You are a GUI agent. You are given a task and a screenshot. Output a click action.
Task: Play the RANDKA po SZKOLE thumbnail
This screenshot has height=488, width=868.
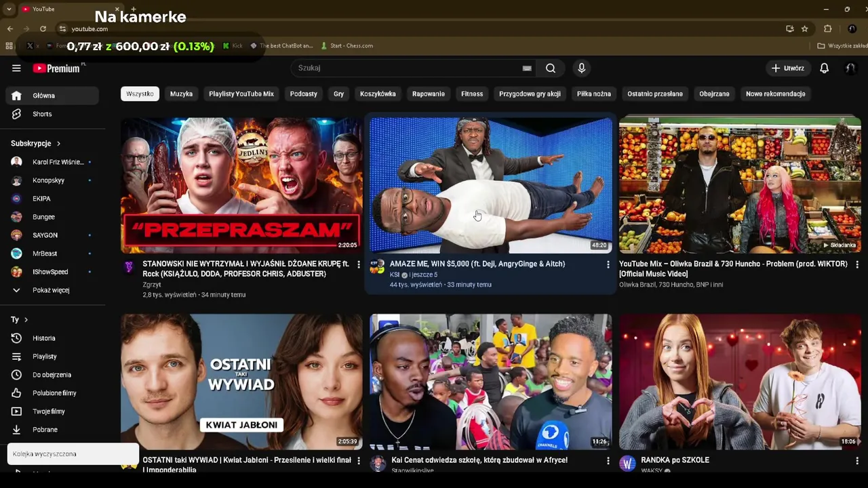740,382
